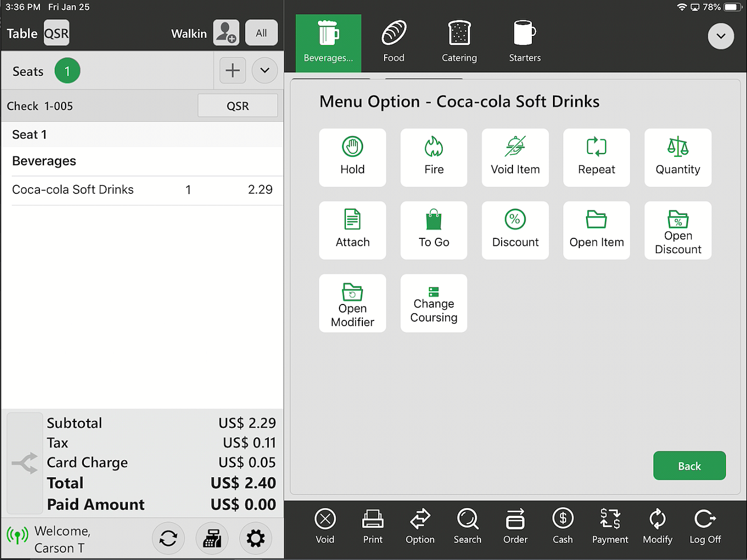Expand the seats dropdown chevron

[x=265, y=71]
